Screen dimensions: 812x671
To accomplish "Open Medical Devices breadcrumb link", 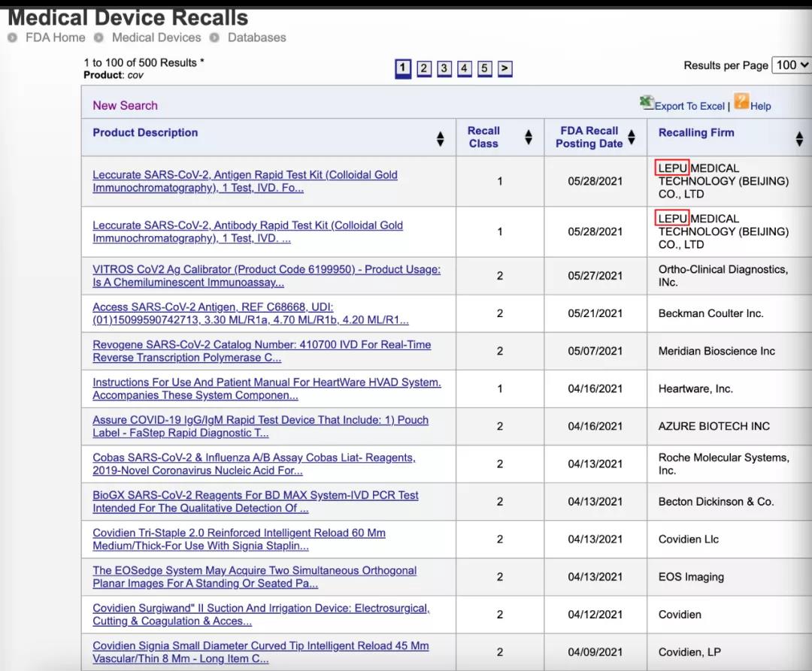I will pos(156,38).
